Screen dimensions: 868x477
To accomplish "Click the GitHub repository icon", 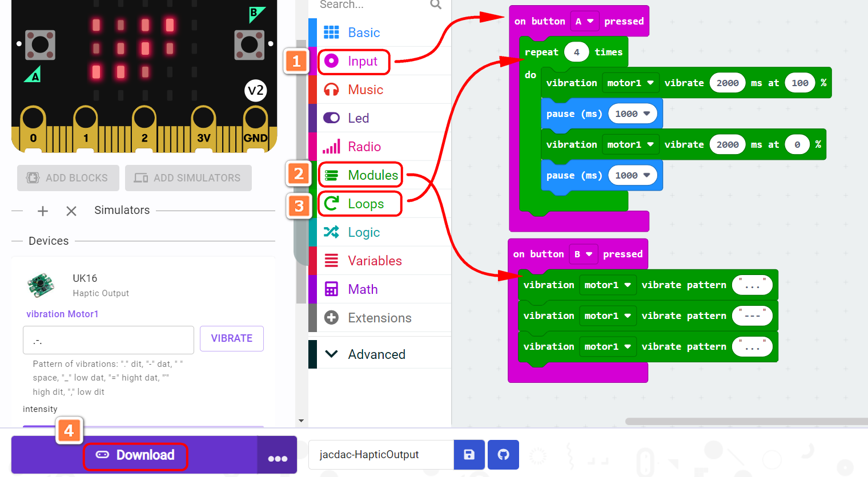I will (503, 455).
